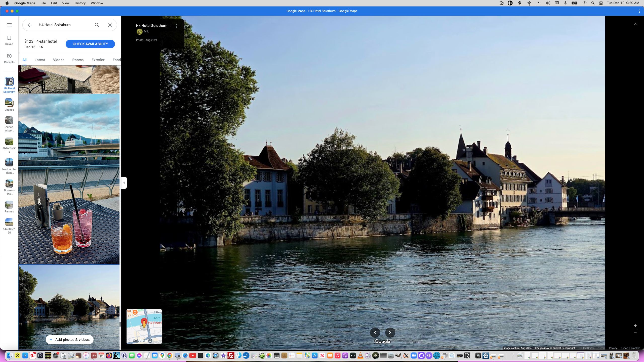Clear search with the X icon
Image resolution: width=644 pixels, height=362 pixels.
(110, 25)
